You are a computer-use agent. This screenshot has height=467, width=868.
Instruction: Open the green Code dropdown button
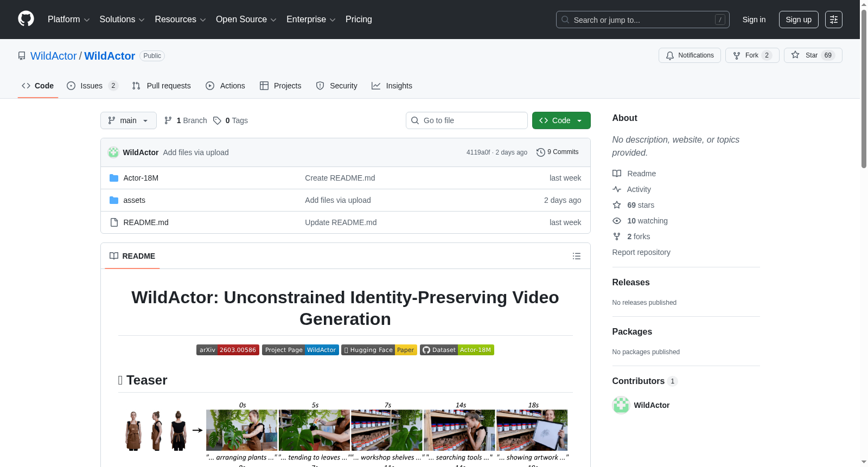(x=561, y=120)
